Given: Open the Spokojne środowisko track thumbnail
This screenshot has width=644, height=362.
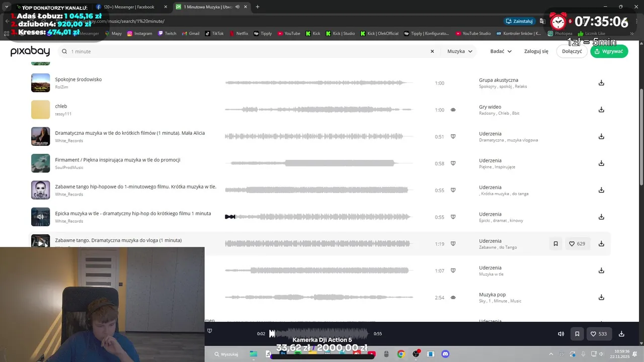Looking at the screenshot, I should pos(41,83).
